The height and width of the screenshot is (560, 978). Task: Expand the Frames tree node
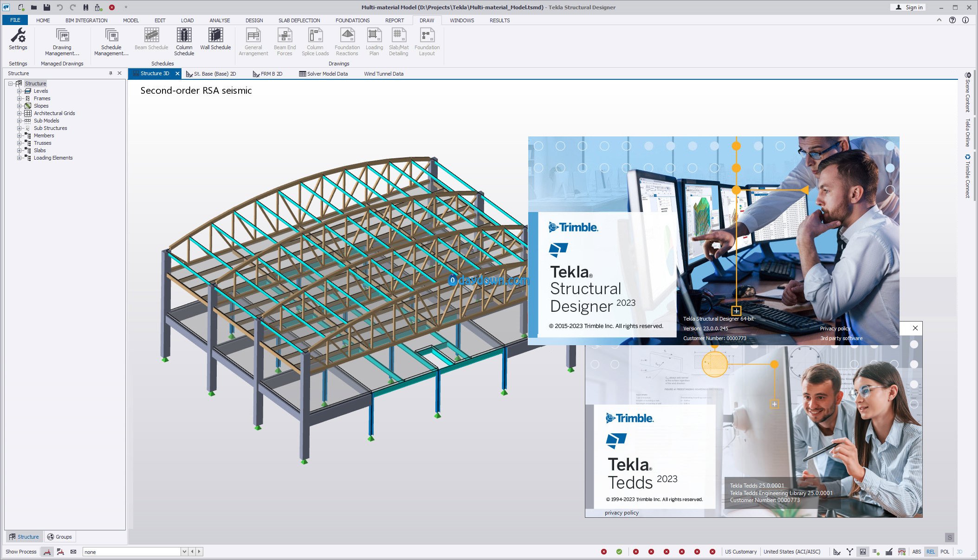pyautogui.click(x=19, y=98)
